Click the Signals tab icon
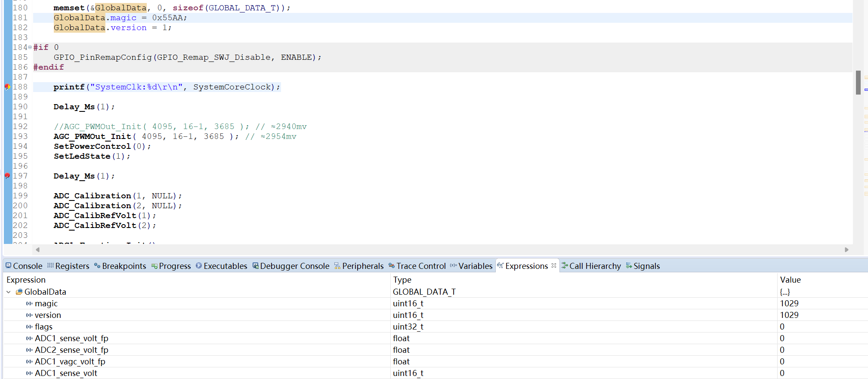The height and width of the screenshot is (379, 868). coord(629,265)
